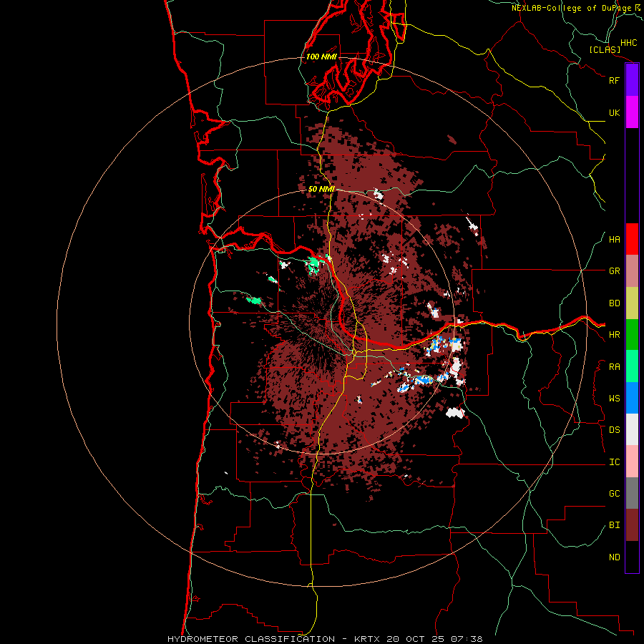The width and height of the screenshot is (644, 644).
Task: Click the RF legend label
Action: click(x=614, y=80)
